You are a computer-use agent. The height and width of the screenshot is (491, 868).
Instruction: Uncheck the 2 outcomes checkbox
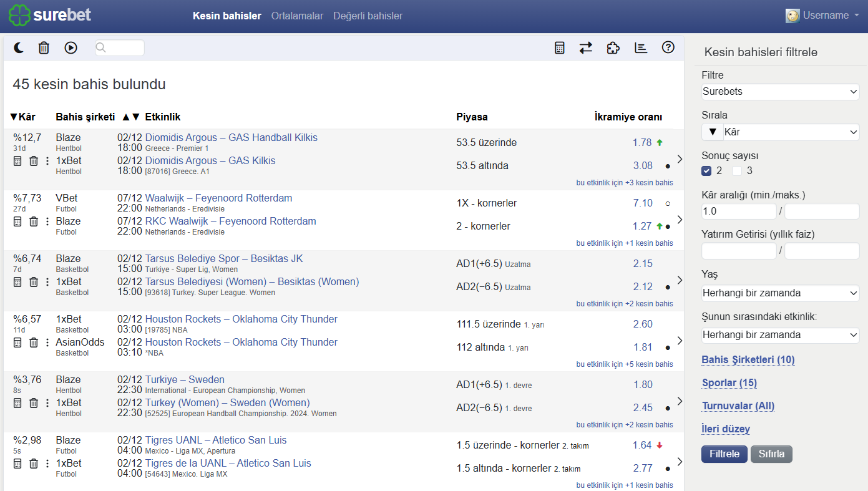coord(706,171)
